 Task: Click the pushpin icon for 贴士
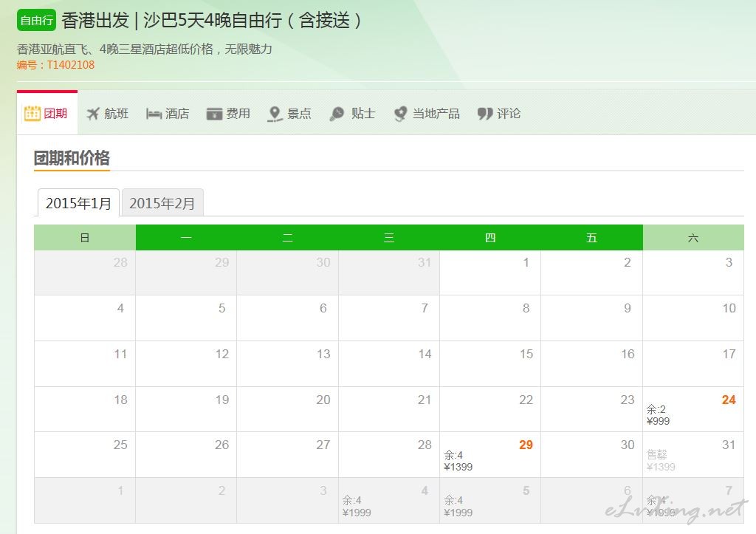pos(337,114)
